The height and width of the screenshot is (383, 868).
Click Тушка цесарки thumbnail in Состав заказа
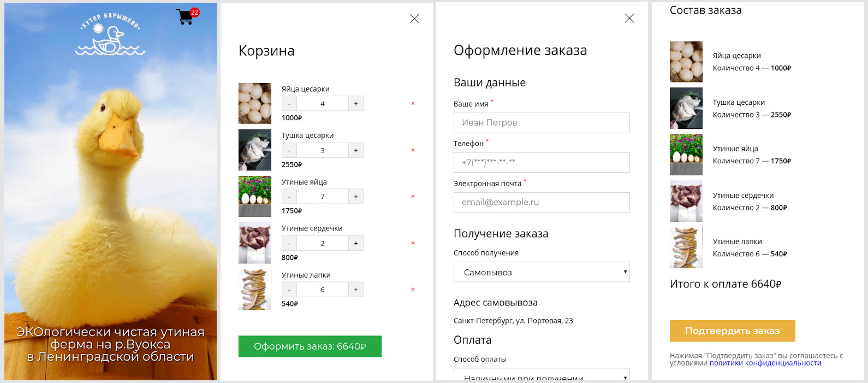[x=686, y=108]
